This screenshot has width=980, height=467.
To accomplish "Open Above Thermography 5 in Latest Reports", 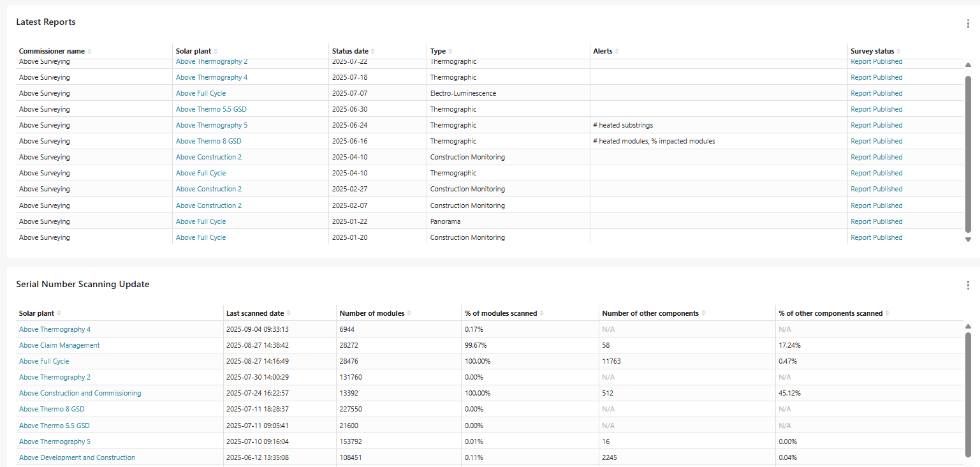I will click(212, 125).
